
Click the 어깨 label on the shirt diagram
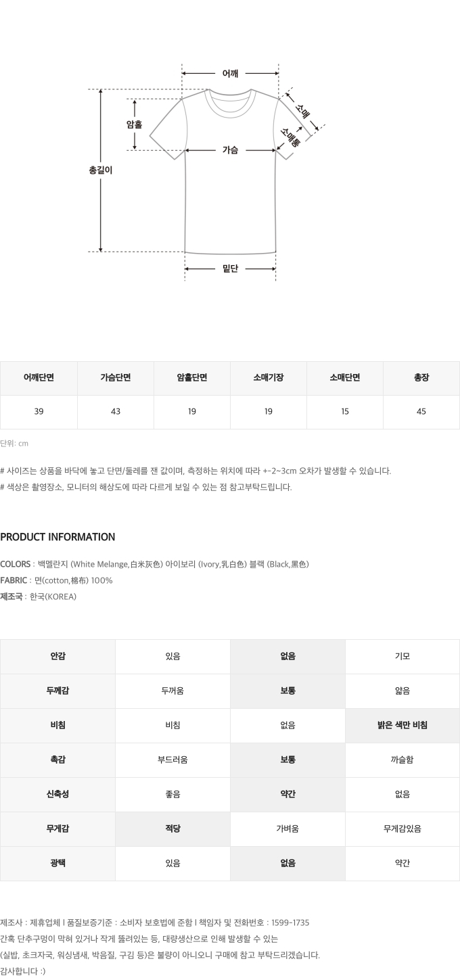tap(230, 74)
